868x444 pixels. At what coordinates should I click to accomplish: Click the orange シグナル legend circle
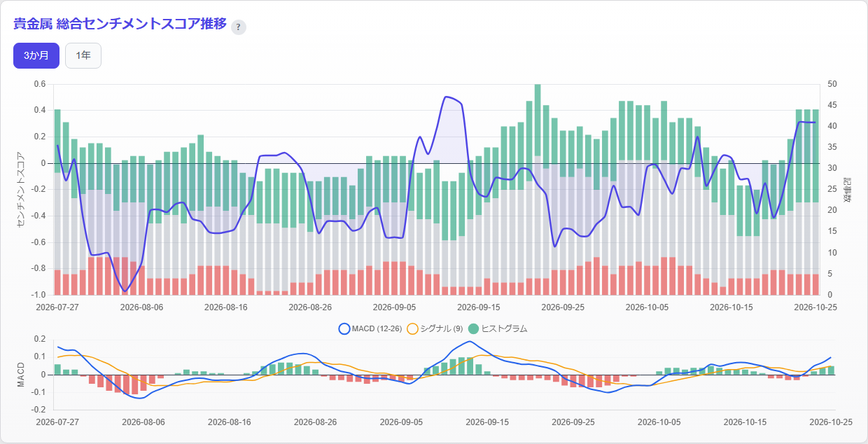point(412,328)
